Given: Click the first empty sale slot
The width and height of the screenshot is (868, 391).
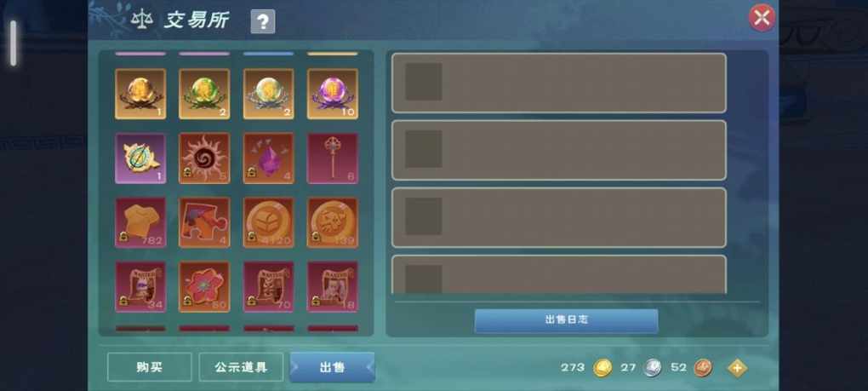Looking at the screenshot, I should pos(559,83).
